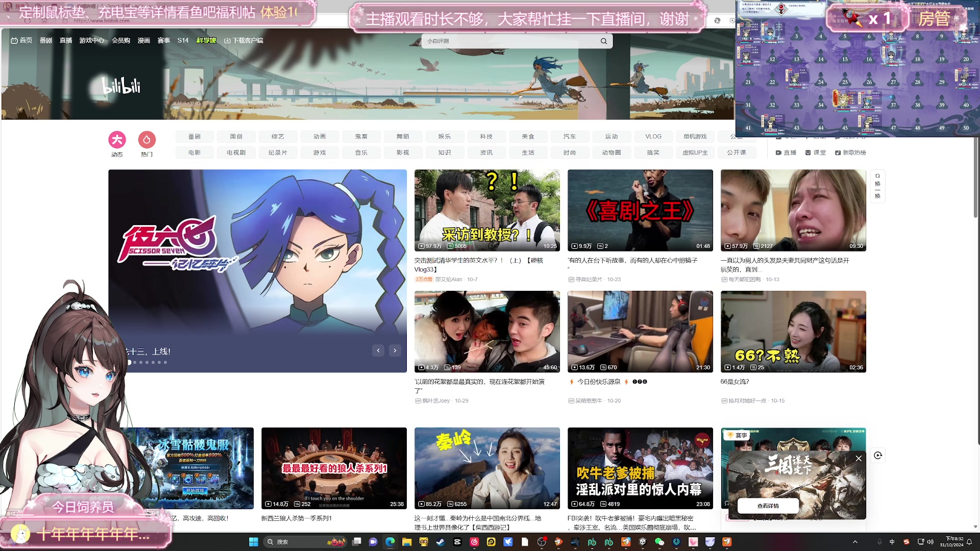Open 课堂 icon link in right column
The height and width of the screenshot is (551, 980).
click(x=816, y=153)
